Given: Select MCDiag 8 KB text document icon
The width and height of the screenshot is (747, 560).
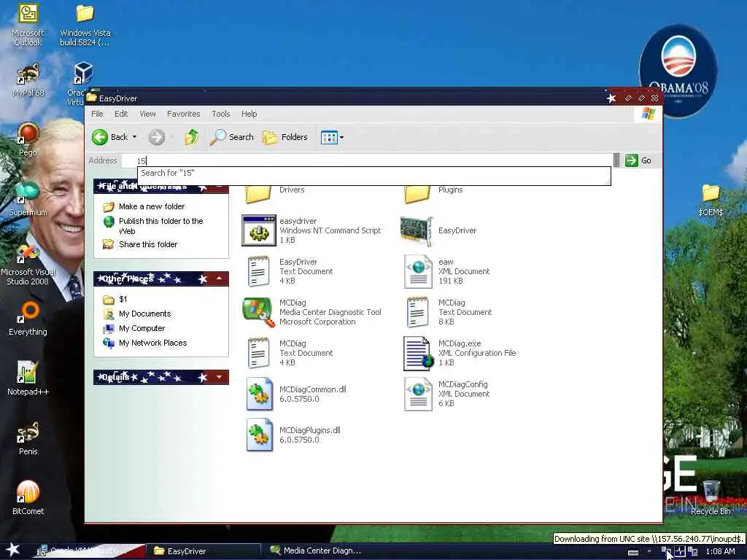Looking at the screenshot, I should pyautogui.click(x=418, y=312).
